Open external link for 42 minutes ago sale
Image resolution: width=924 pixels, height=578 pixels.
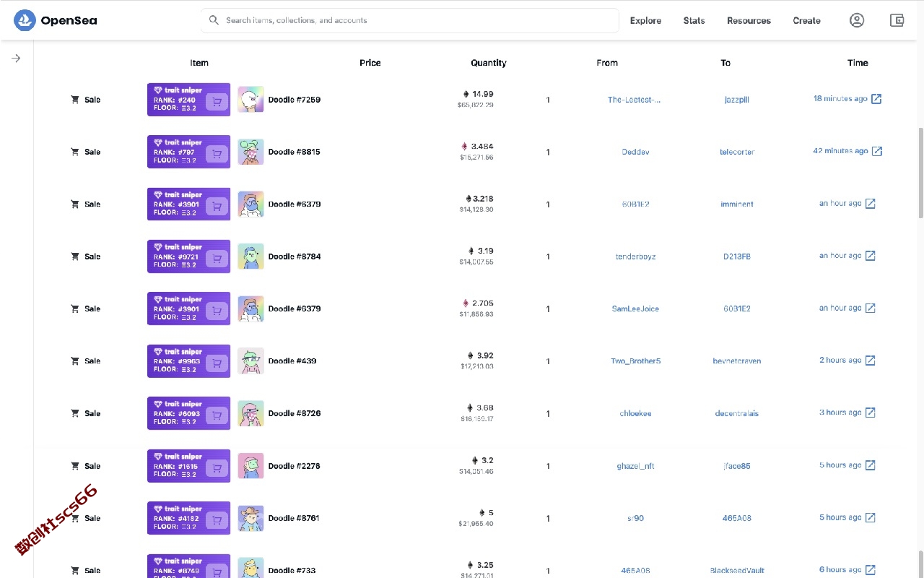[x=877, y=151]
